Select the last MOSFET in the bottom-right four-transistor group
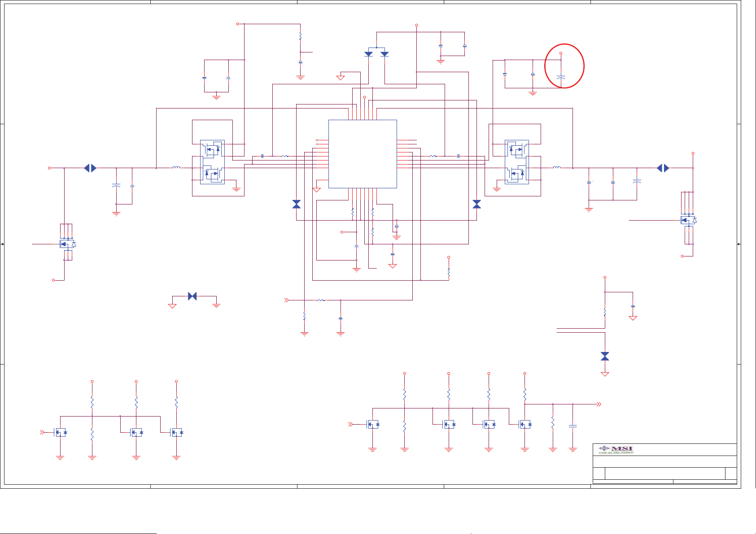The image size is (756, 534). coord(525,424)
